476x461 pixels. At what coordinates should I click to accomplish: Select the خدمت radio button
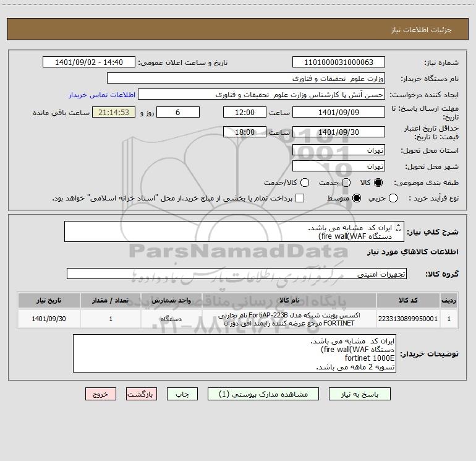pyautogui.click(x=346, y=183)
